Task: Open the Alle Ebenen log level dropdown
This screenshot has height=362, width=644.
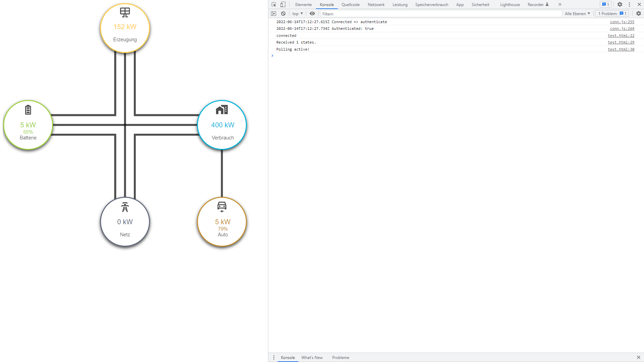Action: pyautogui.click(x=577, y=14)
